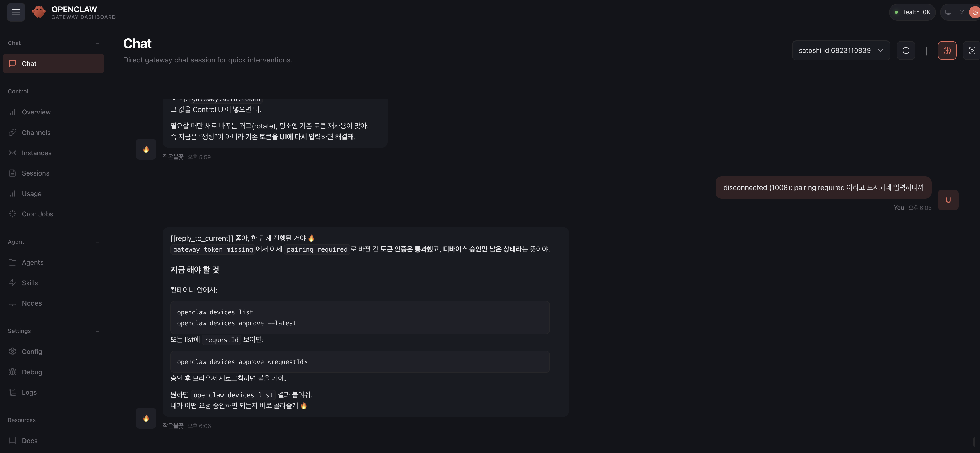This screenshot has width=980, height=453.
Task: Go to the Sessions page
Action: 35,173
